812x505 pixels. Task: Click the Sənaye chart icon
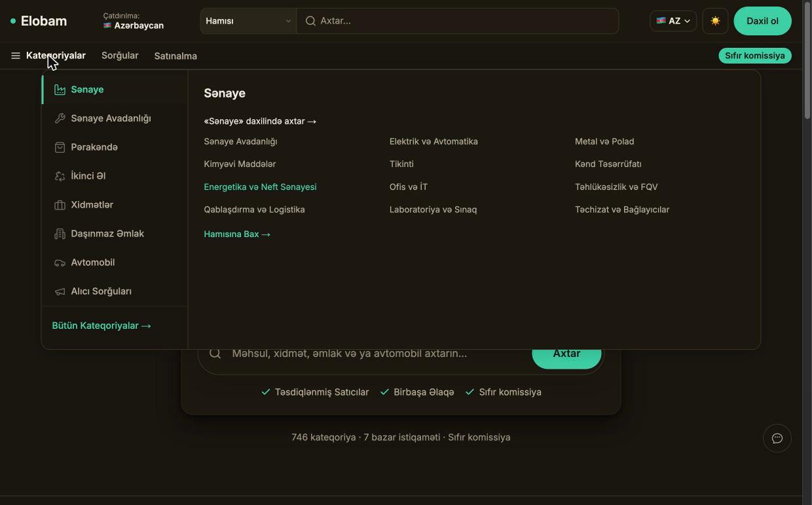point(60,90)
